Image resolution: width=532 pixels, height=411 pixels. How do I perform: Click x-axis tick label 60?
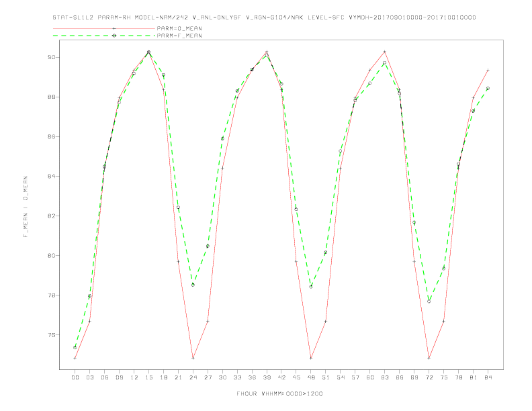[x=370, y=377]
